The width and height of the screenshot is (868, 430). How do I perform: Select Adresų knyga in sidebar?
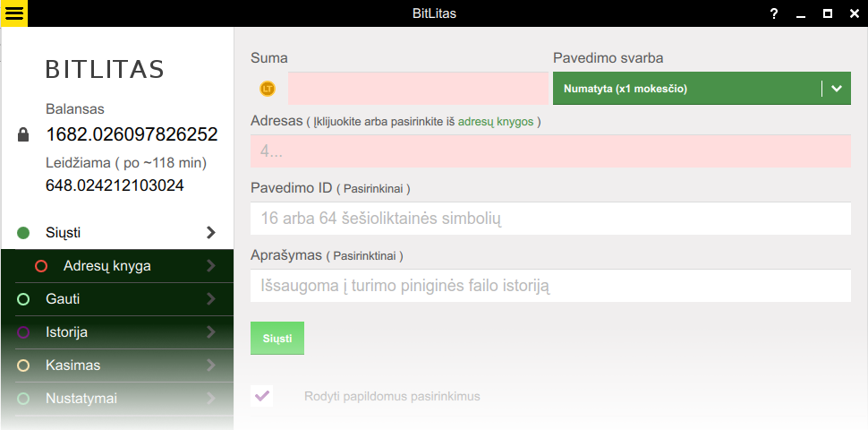[x=107, y=266]
